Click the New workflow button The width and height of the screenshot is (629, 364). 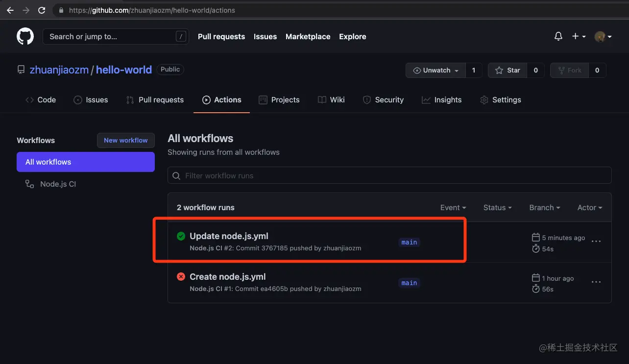tap(126, 140)
